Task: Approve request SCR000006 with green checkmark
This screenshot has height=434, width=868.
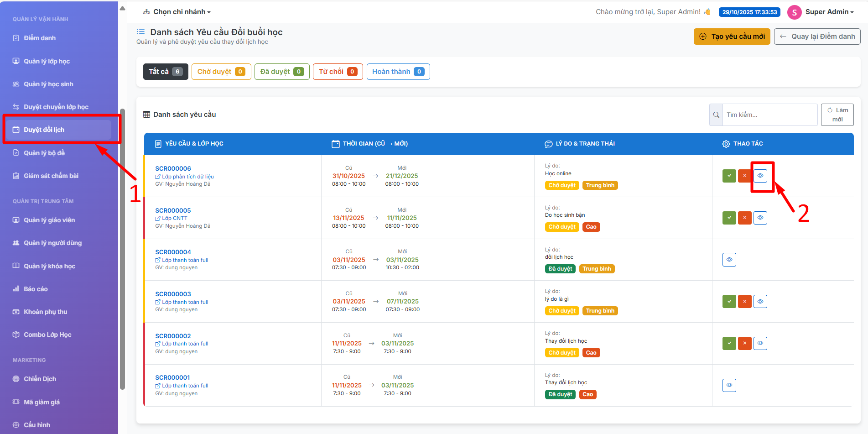Action: click(x=729, y=176)
